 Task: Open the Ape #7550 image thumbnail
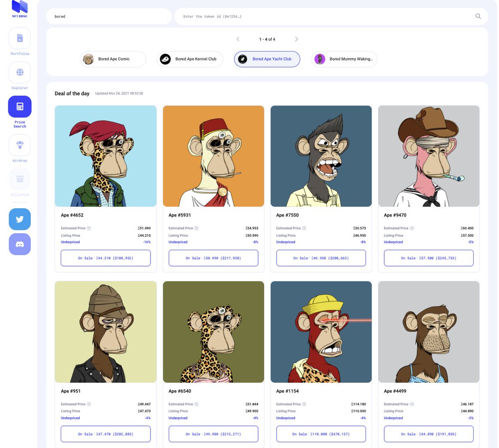tap(321, 156)
